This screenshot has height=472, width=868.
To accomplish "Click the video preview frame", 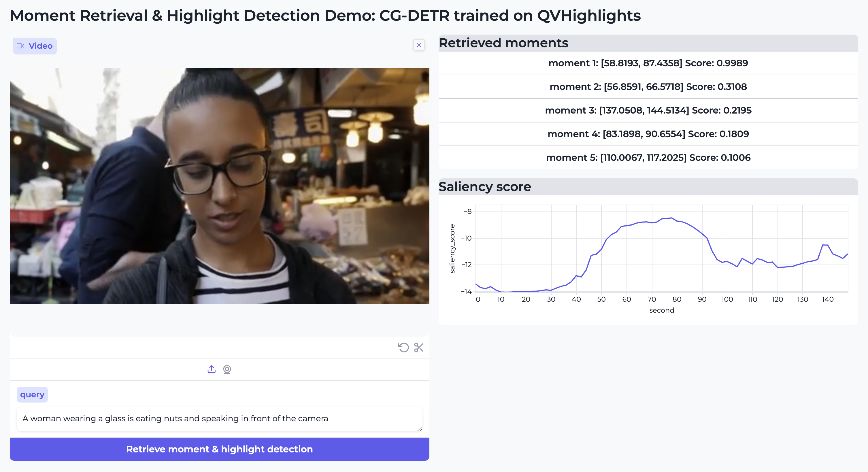I will point(219,186).
